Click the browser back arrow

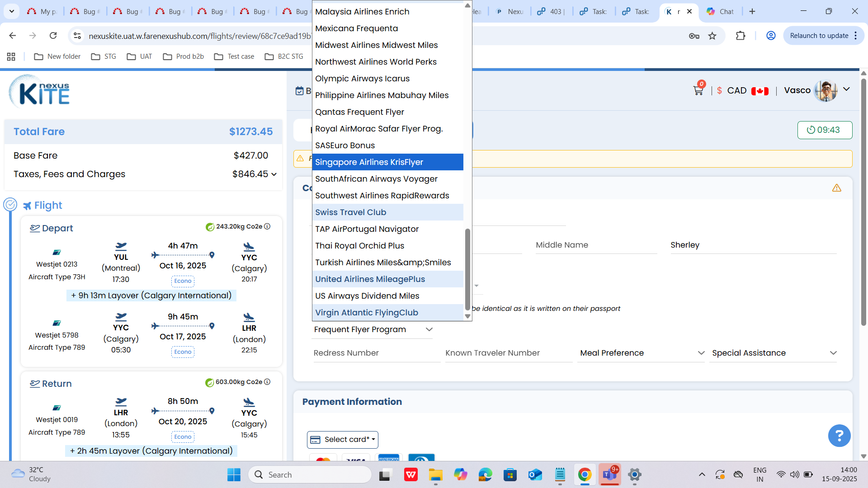(13, 36)
